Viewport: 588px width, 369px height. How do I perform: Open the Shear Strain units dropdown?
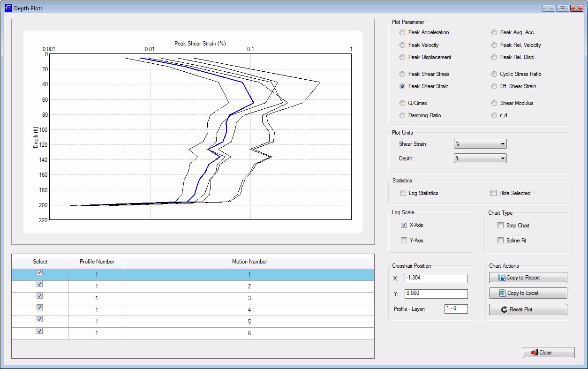point(480,144)
